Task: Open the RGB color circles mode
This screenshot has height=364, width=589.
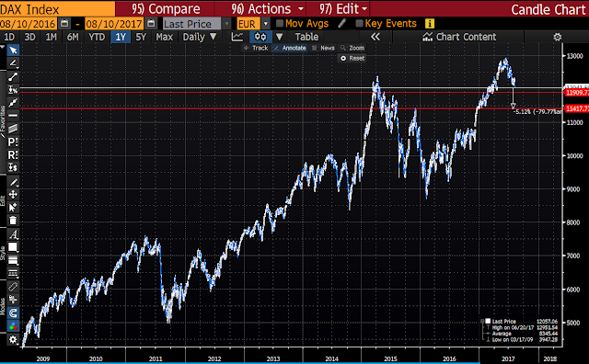Action: point(13,326)
